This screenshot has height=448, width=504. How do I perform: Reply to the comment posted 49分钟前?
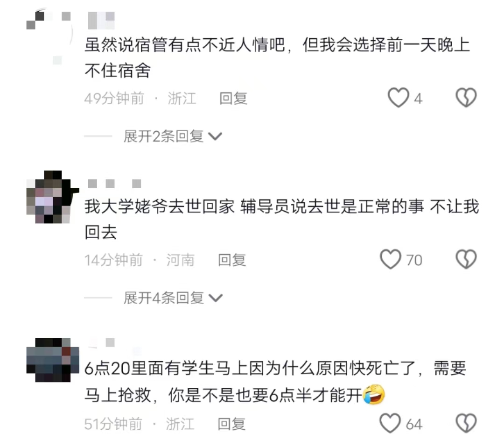233,98
